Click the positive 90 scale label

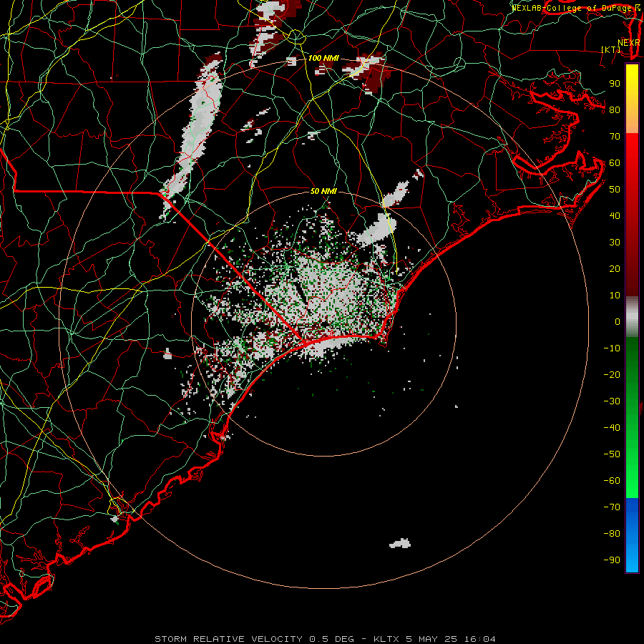pos(615,84)
